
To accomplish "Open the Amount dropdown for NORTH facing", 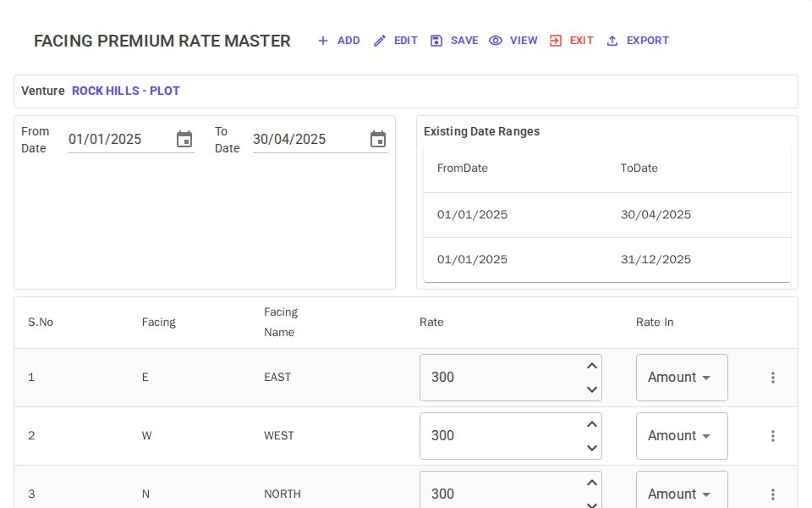I will (x=682, y=494).
